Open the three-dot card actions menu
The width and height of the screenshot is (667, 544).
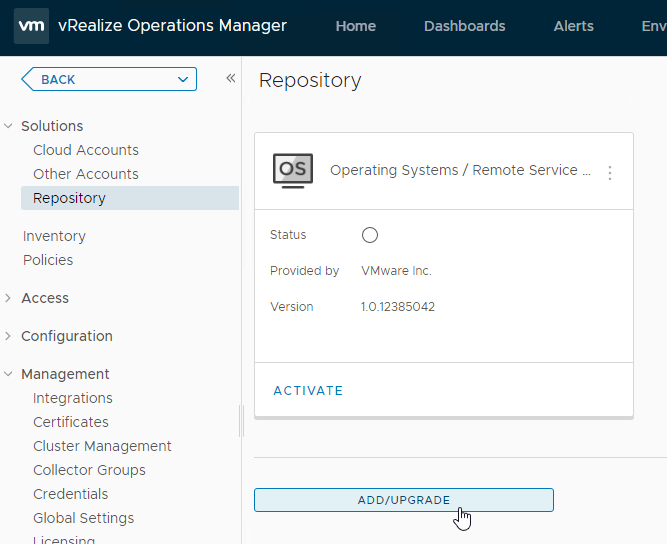[610, 173]
